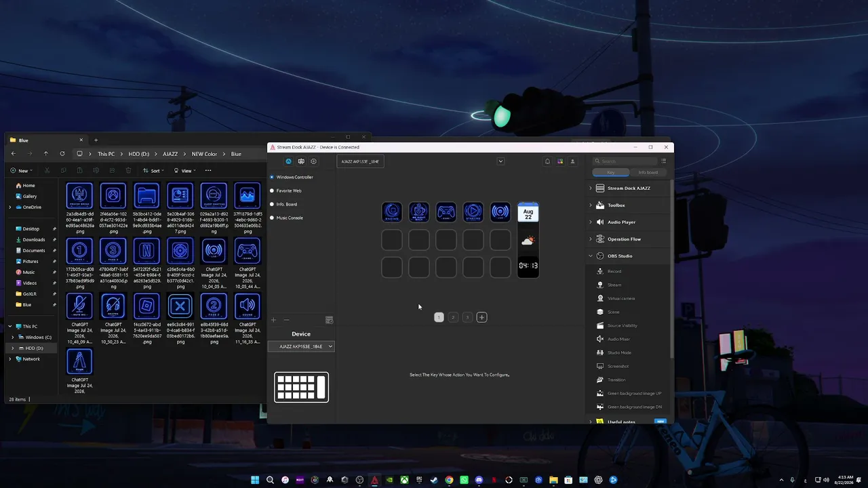The width and height of the screenshot is (868, 488).
Task: Select the Ending key on the deck grid
Action: [x=392, y=212]
